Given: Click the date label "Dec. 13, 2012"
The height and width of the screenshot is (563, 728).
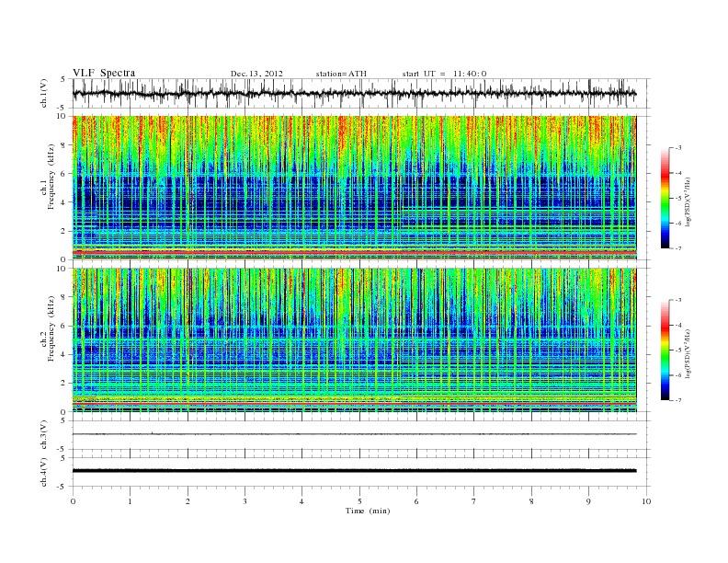Looking at the screenshot, I should [256, 74].
